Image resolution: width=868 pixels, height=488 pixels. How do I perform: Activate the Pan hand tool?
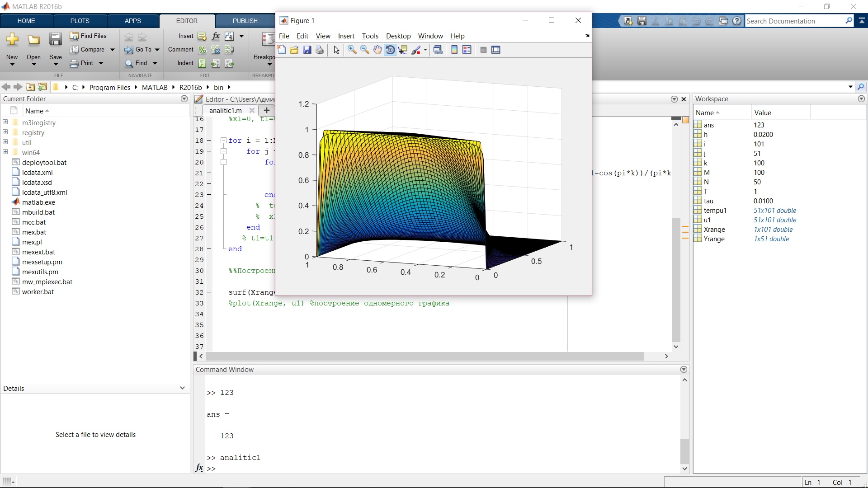pyautogui.click(x=377, y=50)
